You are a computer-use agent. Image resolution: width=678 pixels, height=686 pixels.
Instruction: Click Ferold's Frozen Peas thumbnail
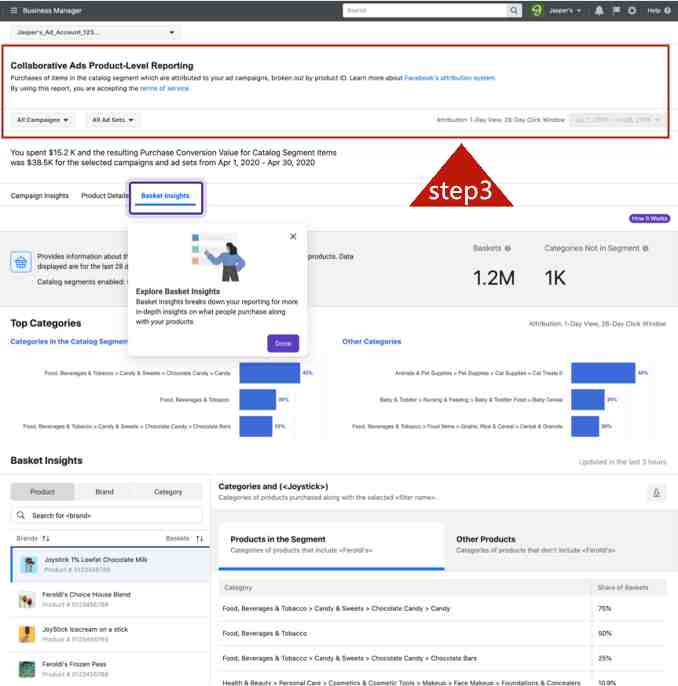27,669
